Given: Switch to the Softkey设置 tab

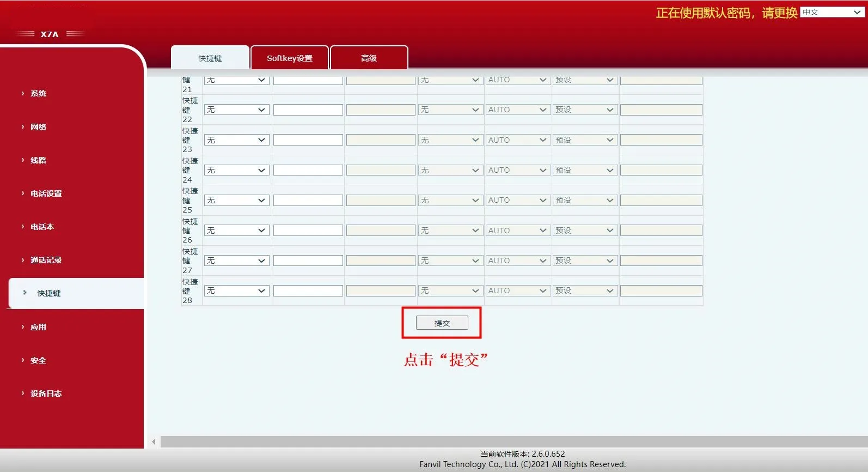Looking at the screenshot, I should [x=289, y=58].
